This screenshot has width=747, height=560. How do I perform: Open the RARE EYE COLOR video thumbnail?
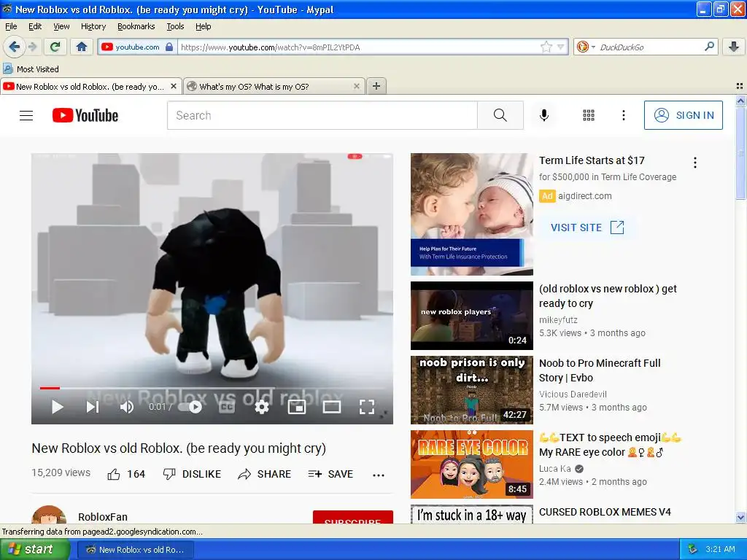[x=472, y=464]
